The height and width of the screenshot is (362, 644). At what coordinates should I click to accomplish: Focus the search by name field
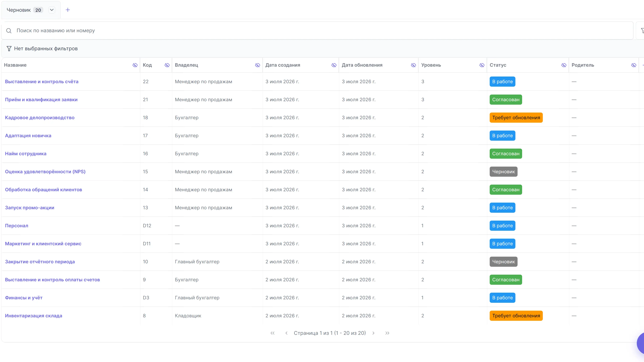pos(317,31)
